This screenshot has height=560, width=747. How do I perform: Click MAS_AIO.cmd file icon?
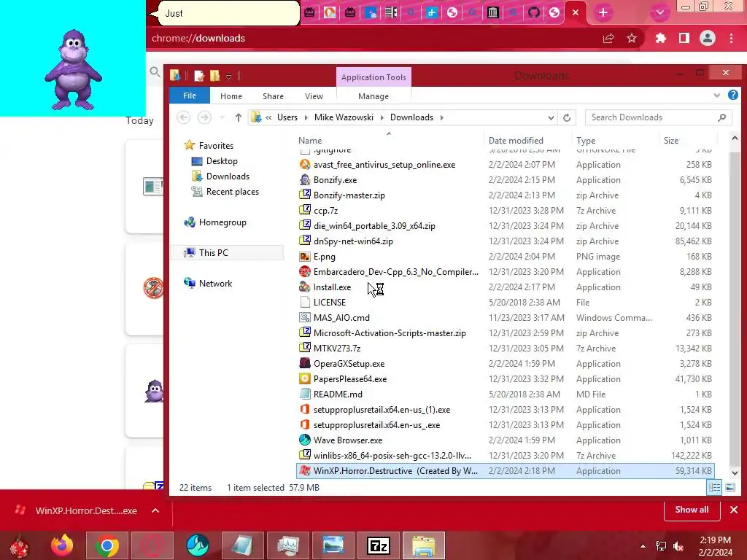304,318
